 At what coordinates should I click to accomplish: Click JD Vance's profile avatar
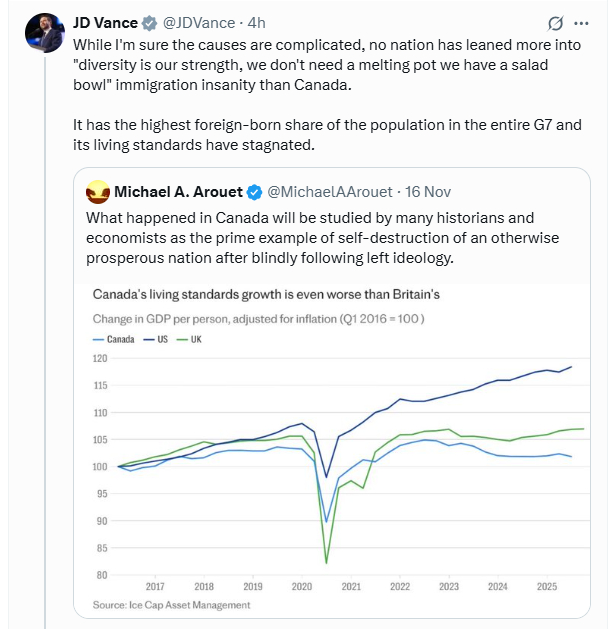pos(44,33)
